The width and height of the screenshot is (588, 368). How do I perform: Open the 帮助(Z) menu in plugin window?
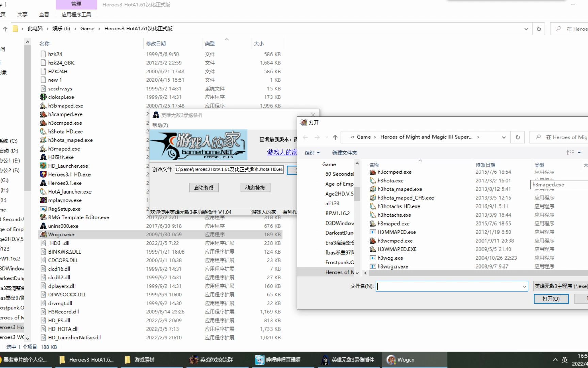pos(160,125)
